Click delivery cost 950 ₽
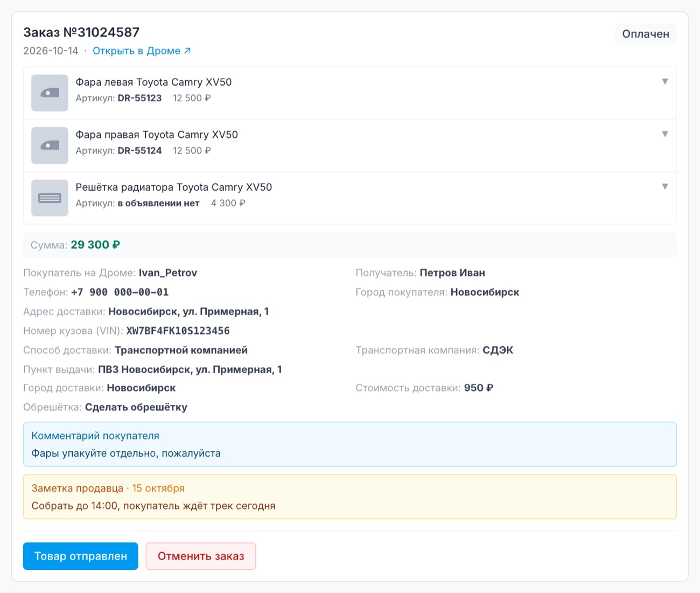The image size is (700, 593). click(479, 388)
